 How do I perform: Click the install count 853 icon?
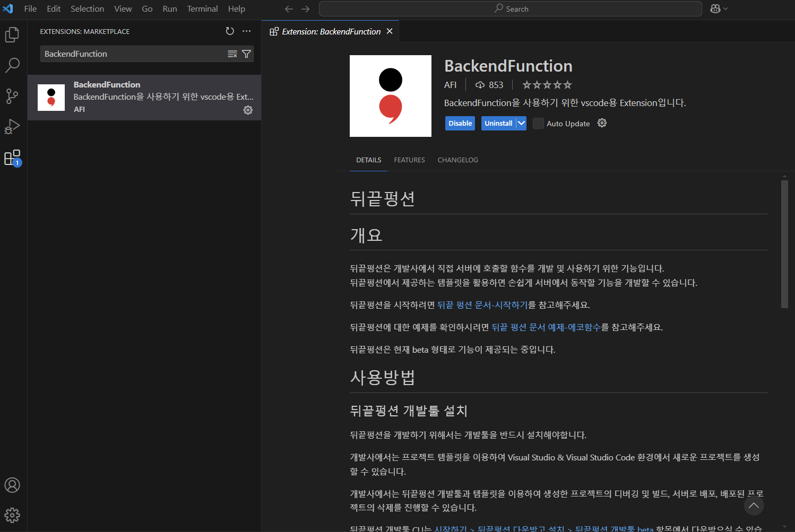point(480,85)
